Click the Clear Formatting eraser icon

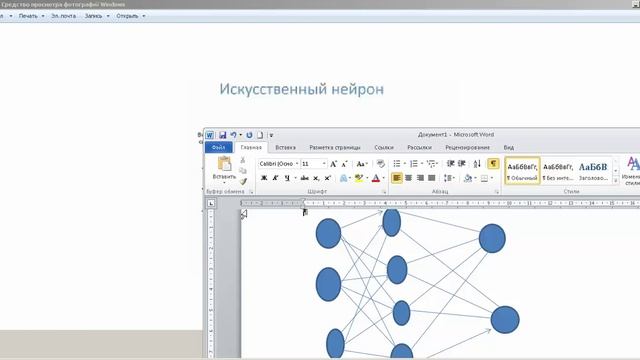380,164
